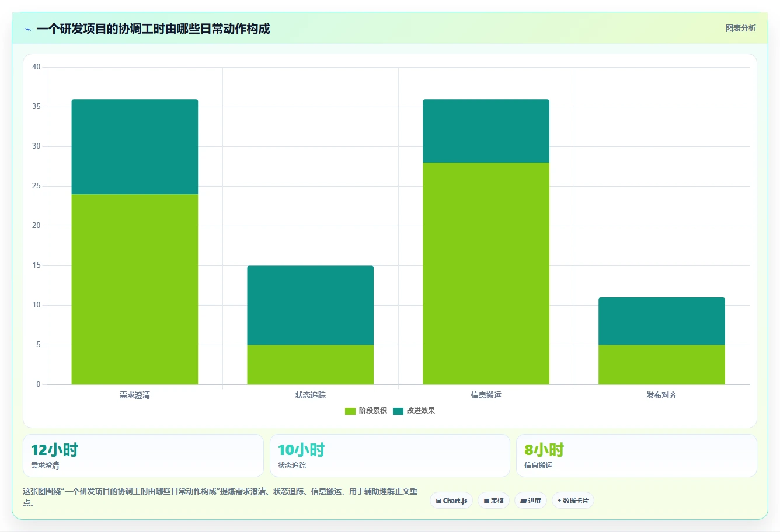
Task: Click the chart title 一个研发项目的协调工时由哪些日常动作构成
Action: click(x=153, y=29)
